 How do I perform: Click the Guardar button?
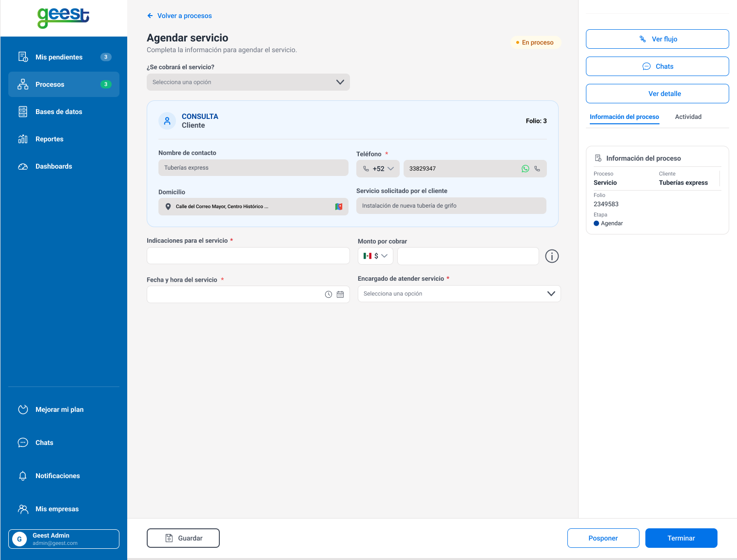[x=183, y=538]
